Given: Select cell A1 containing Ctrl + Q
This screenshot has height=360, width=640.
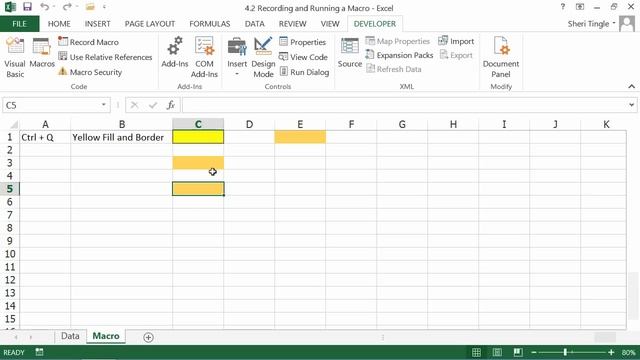Looking at the screenshot, I should point(45,137).
